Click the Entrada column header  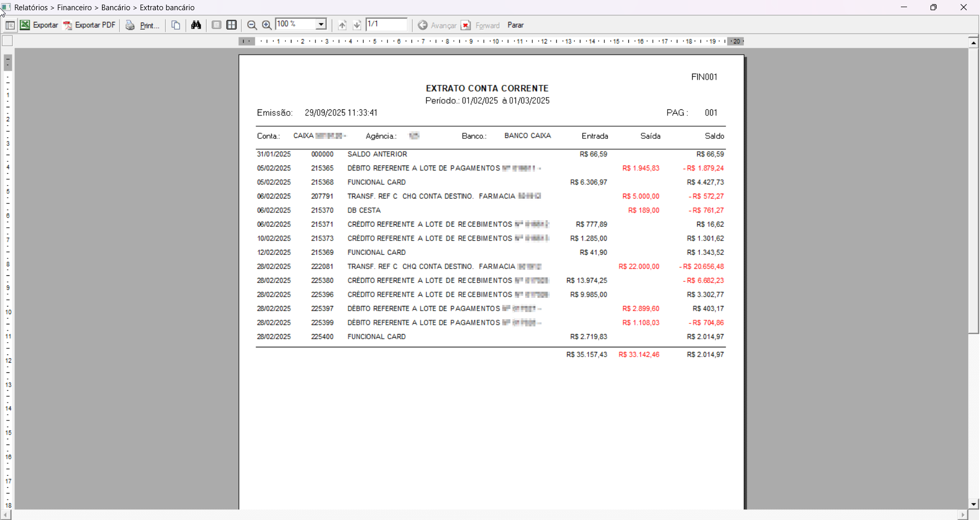point(595,136)
